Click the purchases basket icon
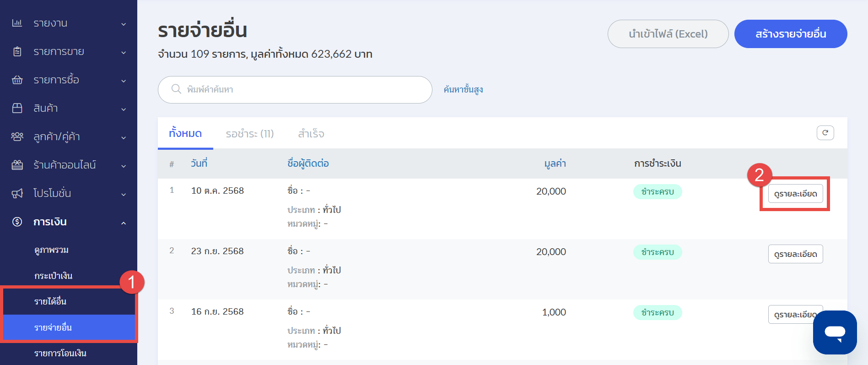Image resolution: width=868 pixels, height=365 pixels. (17, 80)
